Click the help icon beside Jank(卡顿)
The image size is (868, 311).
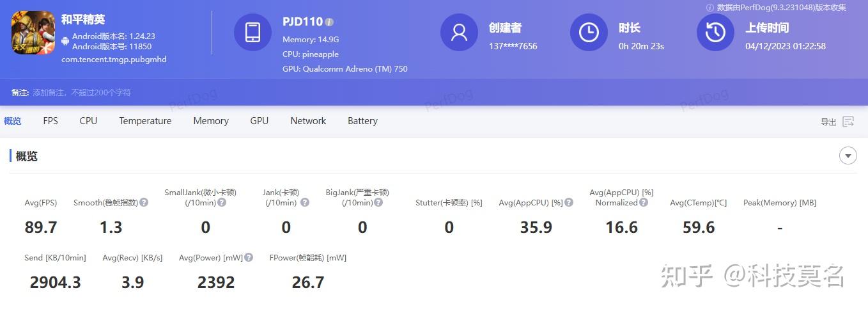pos(305,202)
